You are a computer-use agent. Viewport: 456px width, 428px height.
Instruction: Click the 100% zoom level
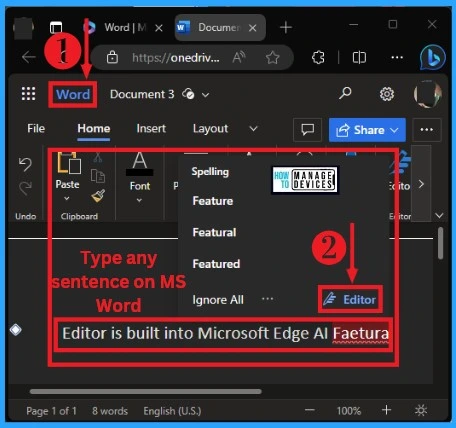(349, 411)
